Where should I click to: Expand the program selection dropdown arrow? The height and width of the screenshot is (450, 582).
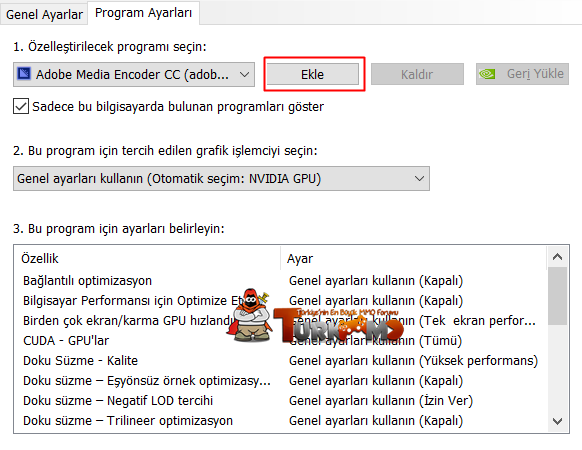pos(244,74)
